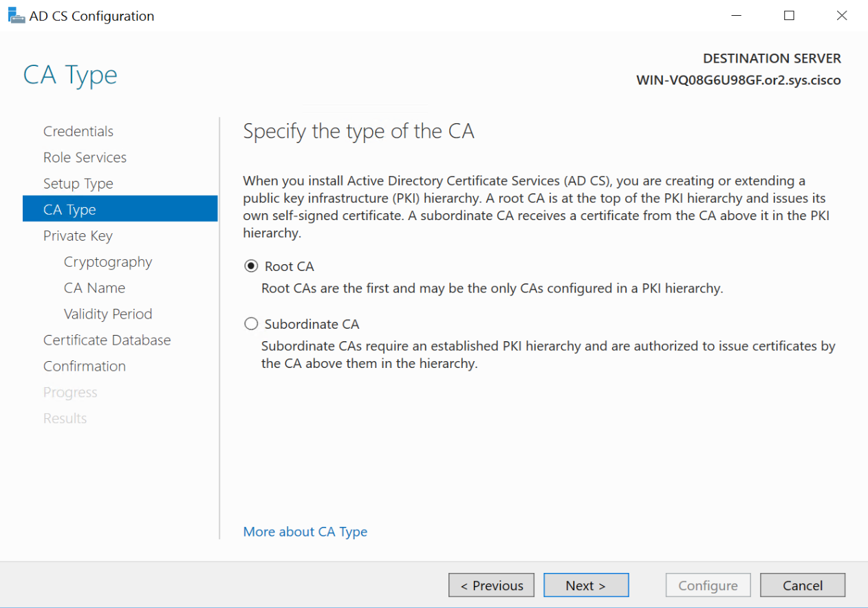Select the Root CA radio button

252,266
